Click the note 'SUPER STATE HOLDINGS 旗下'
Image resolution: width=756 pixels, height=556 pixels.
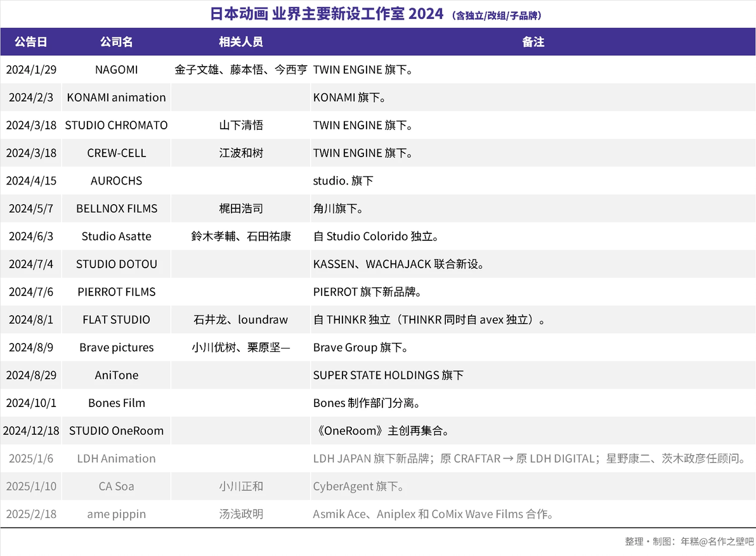(388, 375)
